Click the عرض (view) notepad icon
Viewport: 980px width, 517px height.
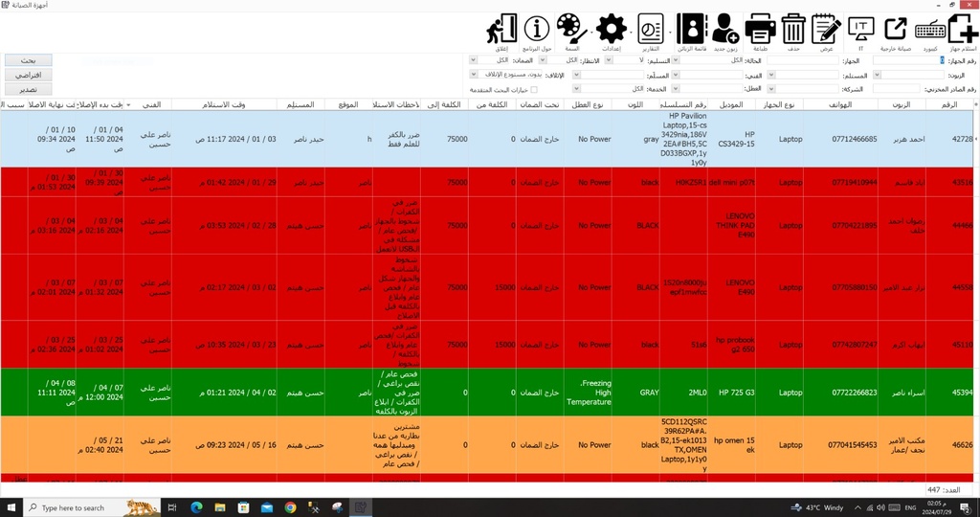point(826,30)
